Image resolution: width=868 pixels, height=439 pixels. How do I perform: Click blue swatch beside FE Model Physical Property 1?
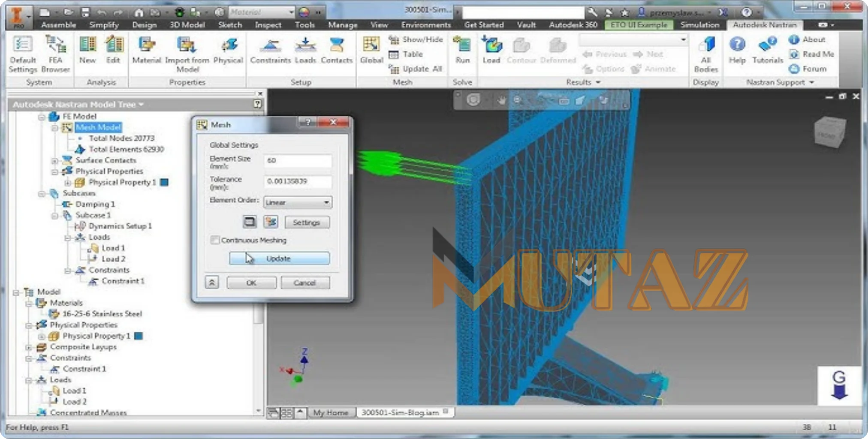[164, 182]
